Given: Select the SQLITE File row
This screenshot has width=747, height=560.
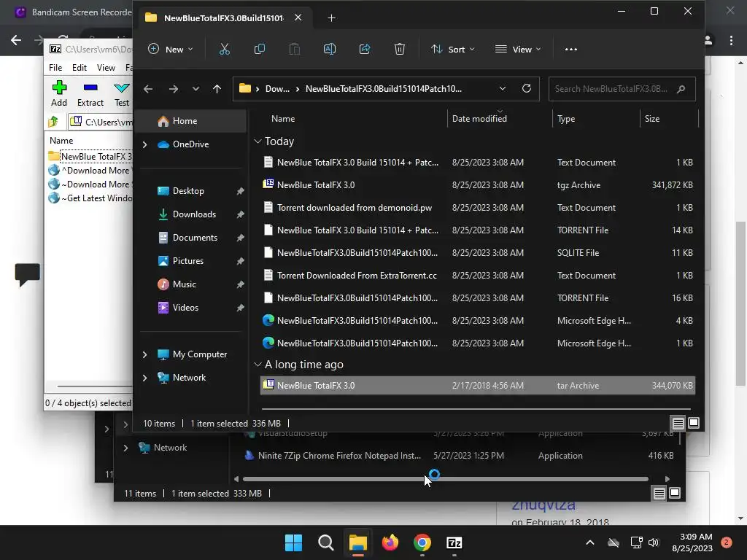Looking at the screenshot, I should [x=477, y=253].
